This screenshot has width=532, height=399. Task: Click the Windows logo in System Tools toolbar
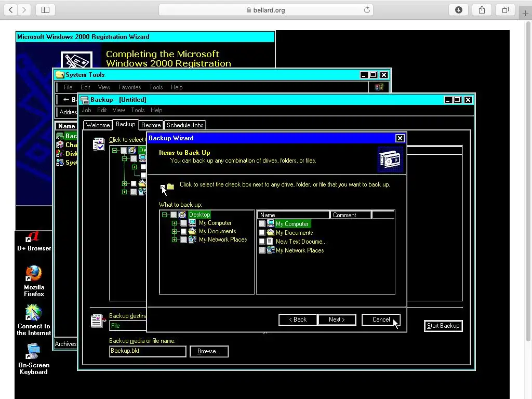pyautogui.click(x=379, y=87)
